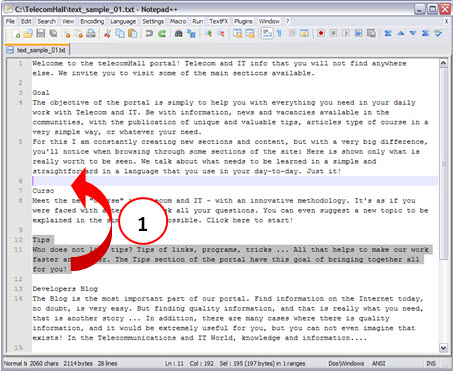Open the Encoding menu

[x=92, y=21]
